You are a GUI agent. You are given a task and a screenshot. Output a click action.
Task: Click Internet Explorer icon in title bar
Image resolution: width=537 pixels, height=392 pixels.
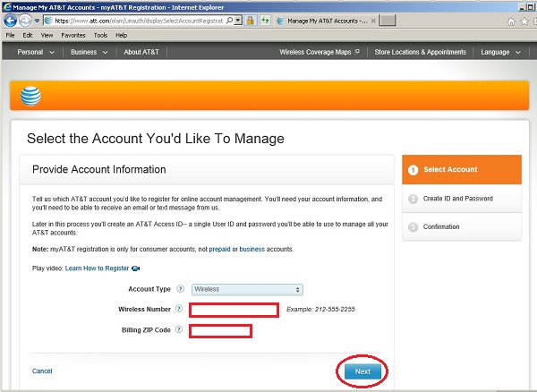point(7,6)
